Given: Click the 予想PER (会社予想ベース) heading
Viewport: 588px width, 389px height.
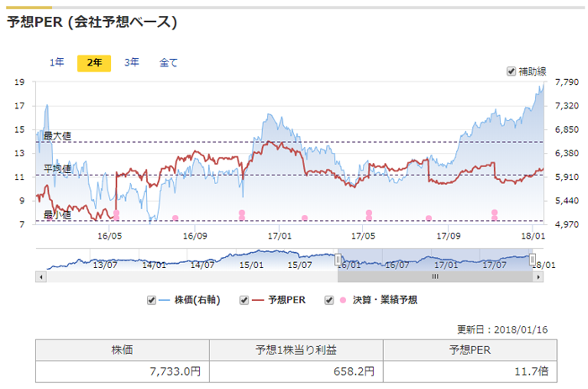Looking at the screenshot, I should point(92,22).
